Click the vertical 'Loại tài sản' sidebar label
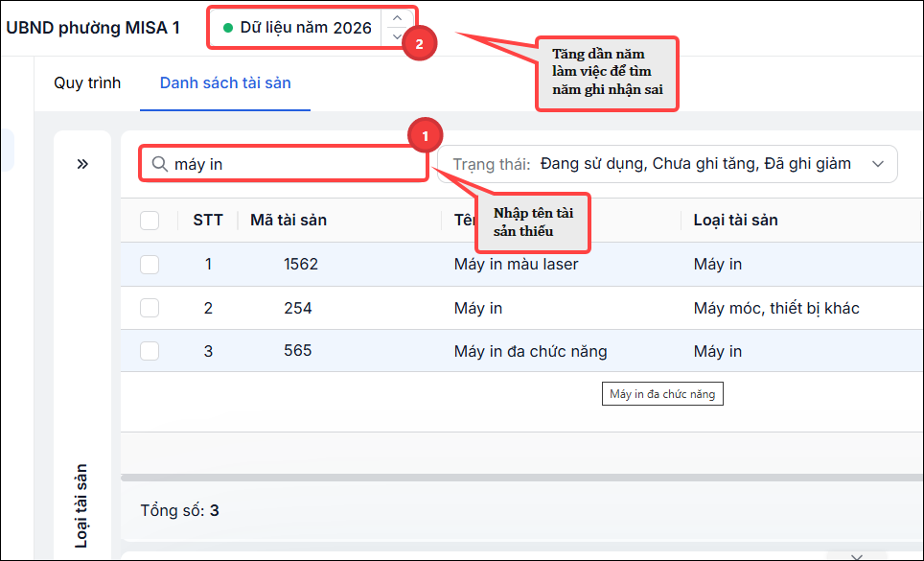 81,505
